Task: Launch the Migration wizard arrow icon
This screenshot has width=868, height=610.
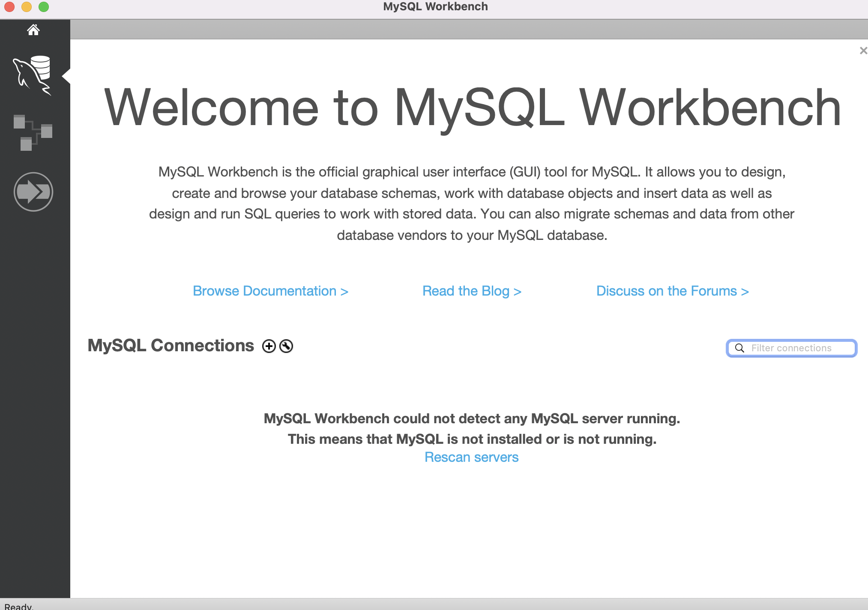Action: coord(33,192)
